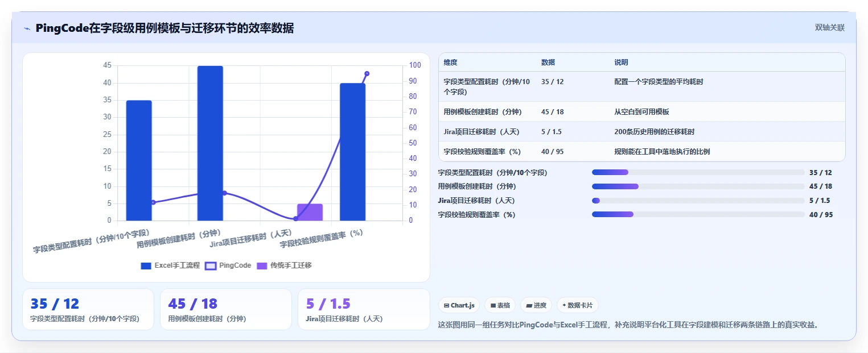The height and width of the screenshot is (353, 868).
Task: Click the 双轴关联 label in header
Action: click(829, 28)
